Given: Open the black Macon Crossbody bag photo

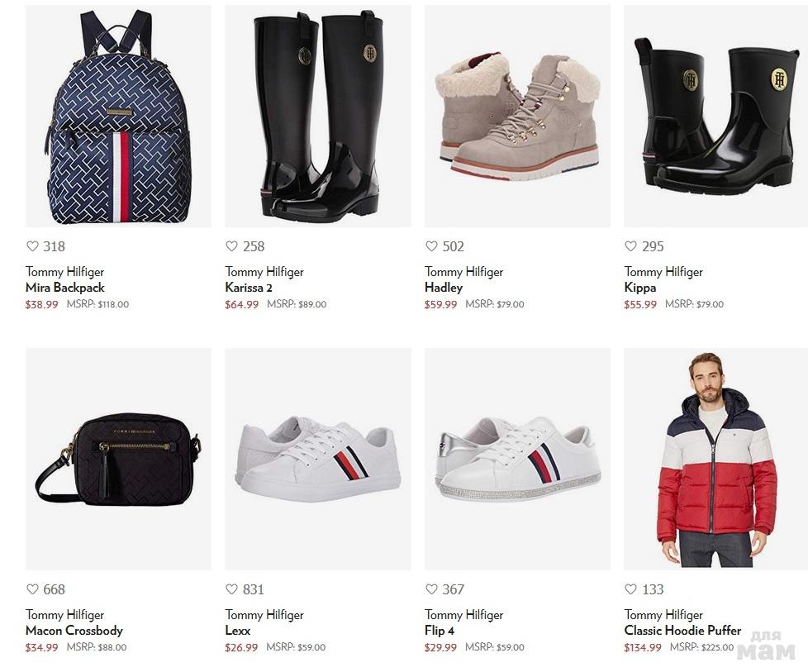Looking at the screenshot, I should [x=118, y=459].
